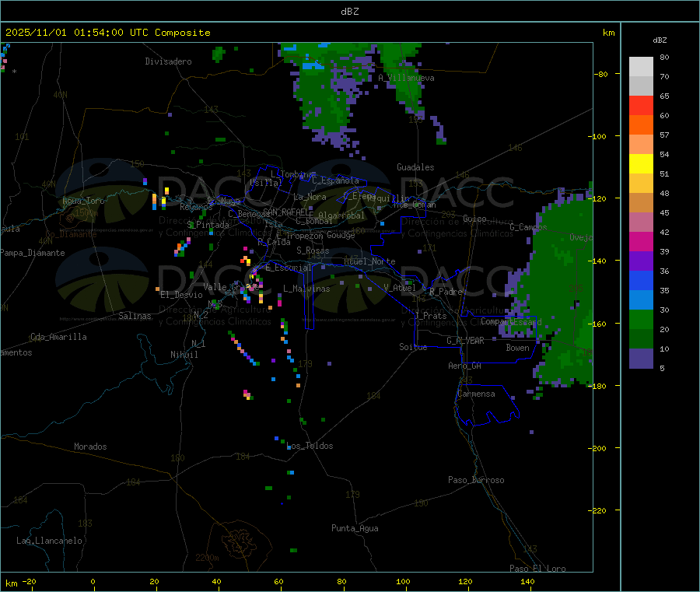Image resolution: width=700 pixels, height=592 pixels.
Task: Click the Punta_Agua map label
Action: click(x=355, y=528)
